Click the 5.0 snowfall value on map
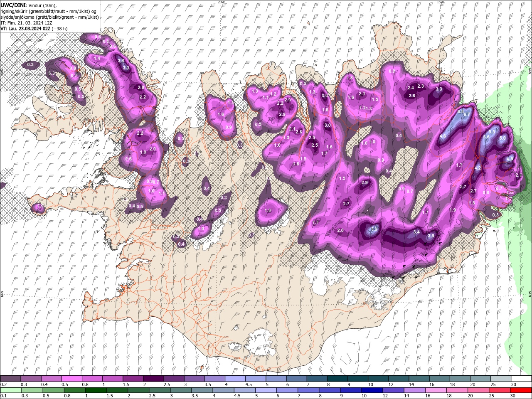This screenshot has width=532, height=399. tap(502, 138)
